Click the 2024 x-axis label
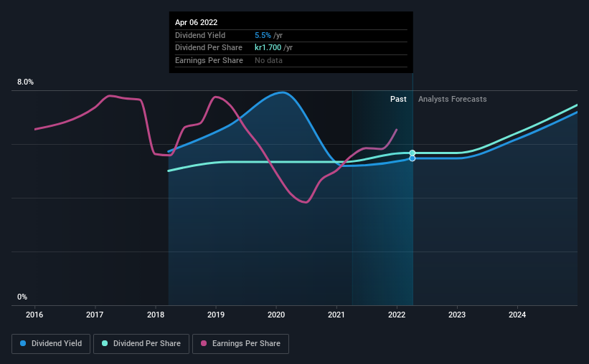The image size is (589, 364). pyautogui.click(x=517, y=315)
